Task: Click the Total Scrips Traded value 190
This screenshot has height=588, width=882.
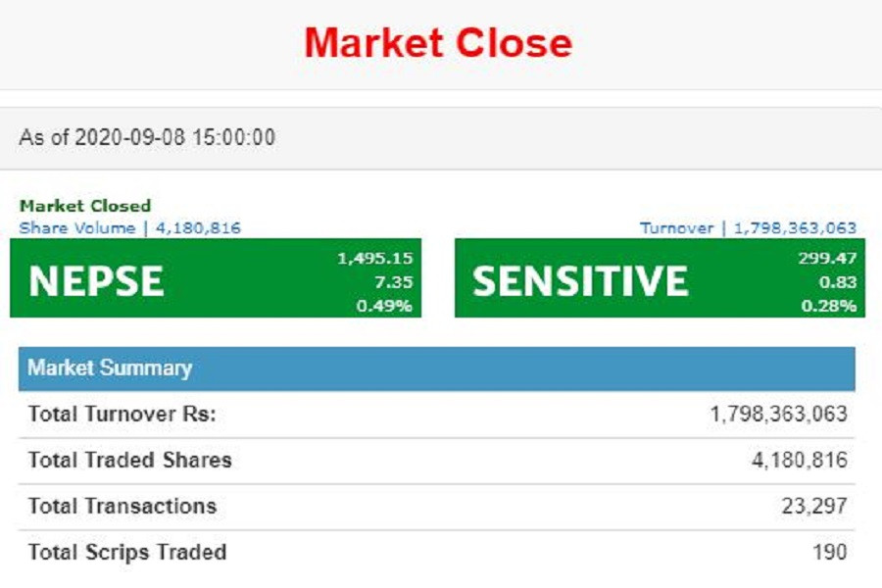Action: coord(829,552)
